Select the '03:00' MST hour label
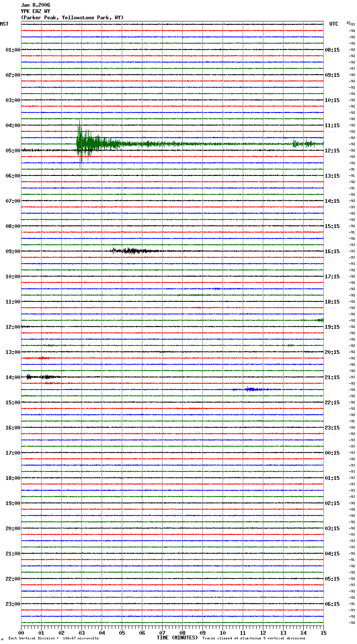The image size is (357, 644). point(13,100)
